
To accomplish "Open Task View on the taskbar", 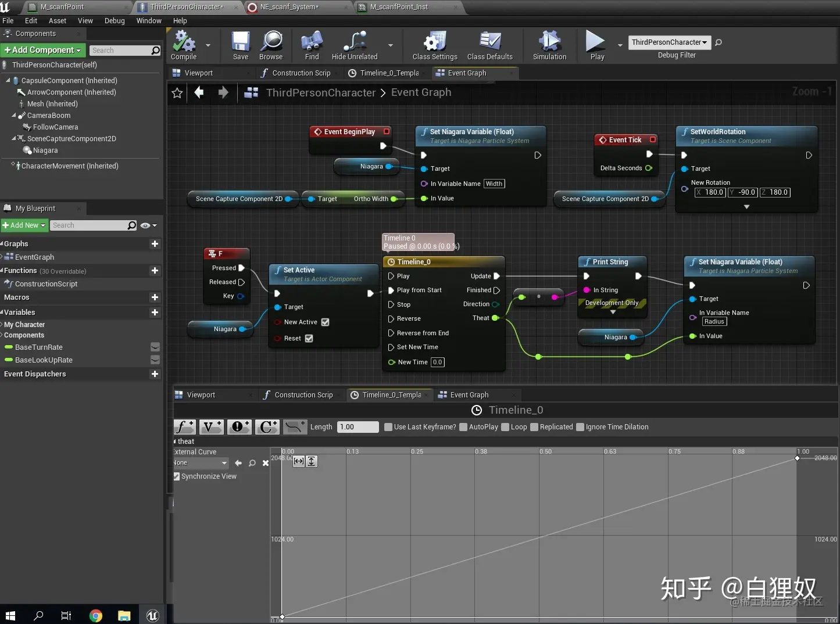I will click(66, 615).
